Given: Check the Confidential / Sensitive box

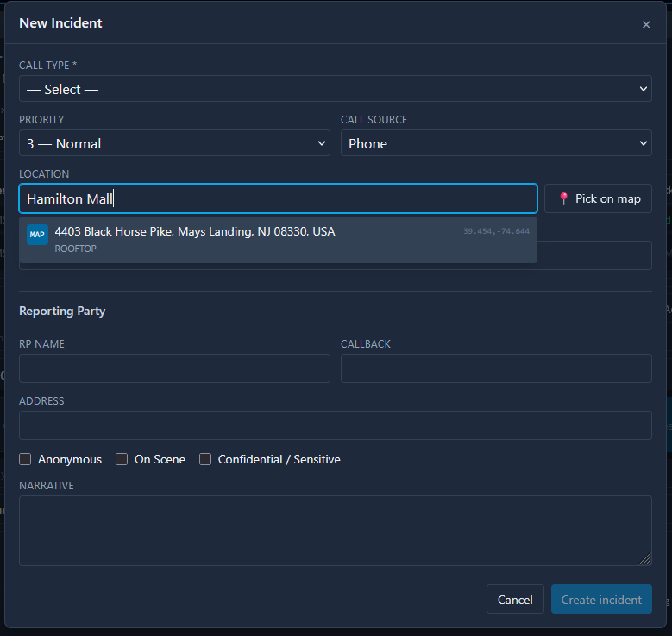Looking at the screenshot, I should point(205,459).
